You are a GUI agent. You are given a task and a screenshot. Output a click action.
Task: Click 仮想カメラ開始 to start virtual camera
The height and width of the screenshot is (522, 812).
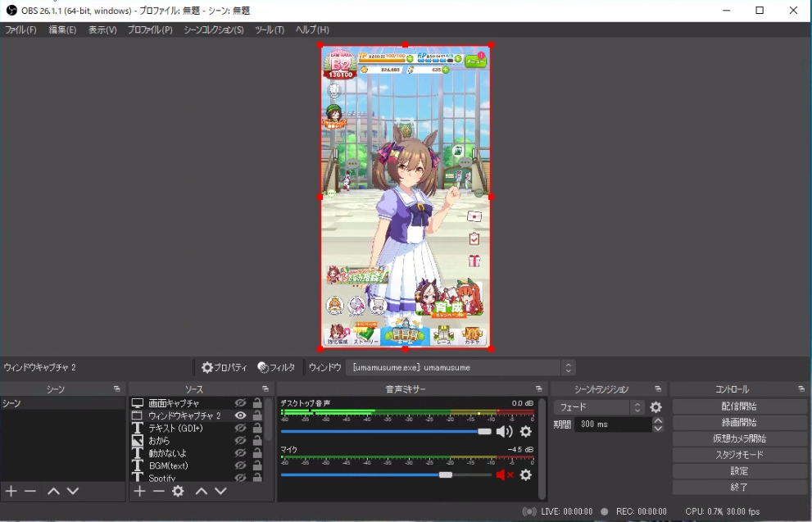(740, 438)
